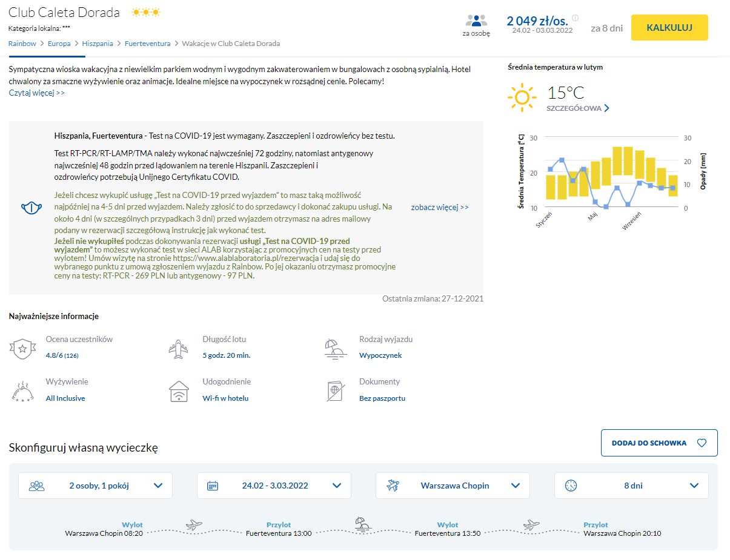Screen dimensions: 730x560
Task: Click the za 8 dni text
Action: (x=607, y=27)
